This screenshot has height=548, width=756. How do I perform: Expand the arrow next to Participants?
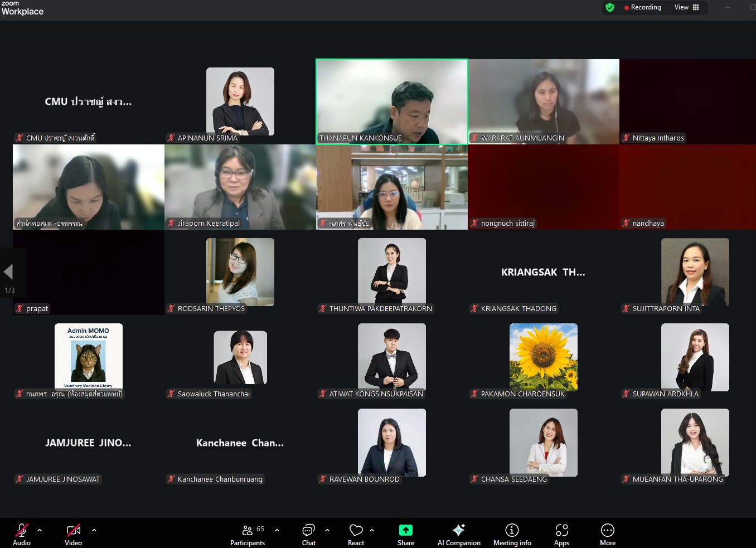pos(277,530)
